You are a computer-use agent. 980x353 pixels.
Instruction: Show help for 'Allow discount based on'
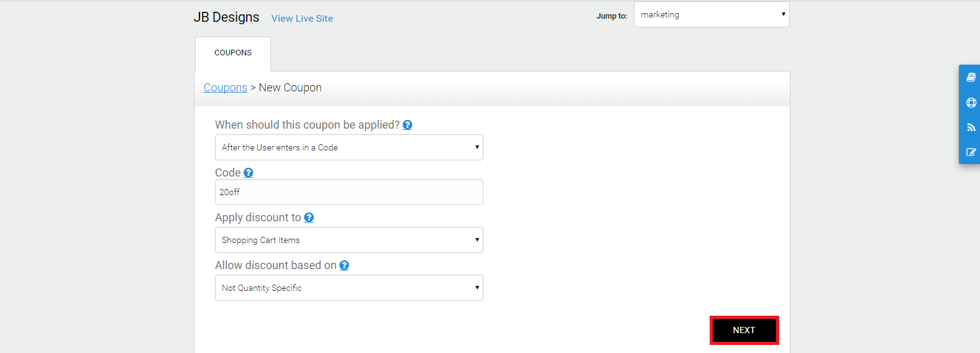tap(344, 265)
